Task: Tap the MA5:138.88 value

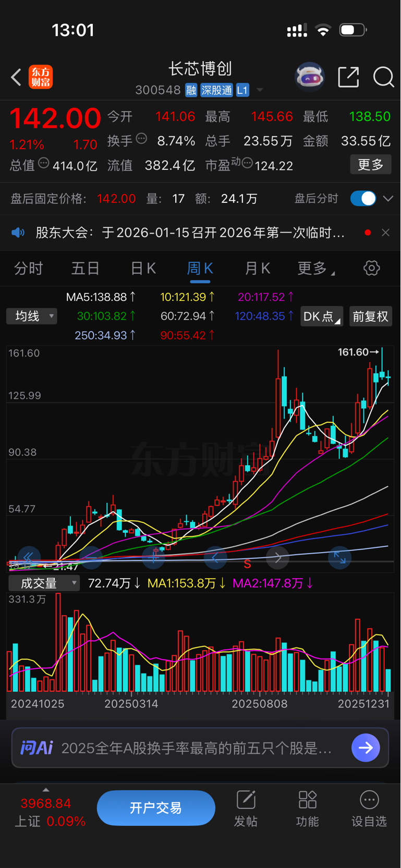Action: [101, 297]
